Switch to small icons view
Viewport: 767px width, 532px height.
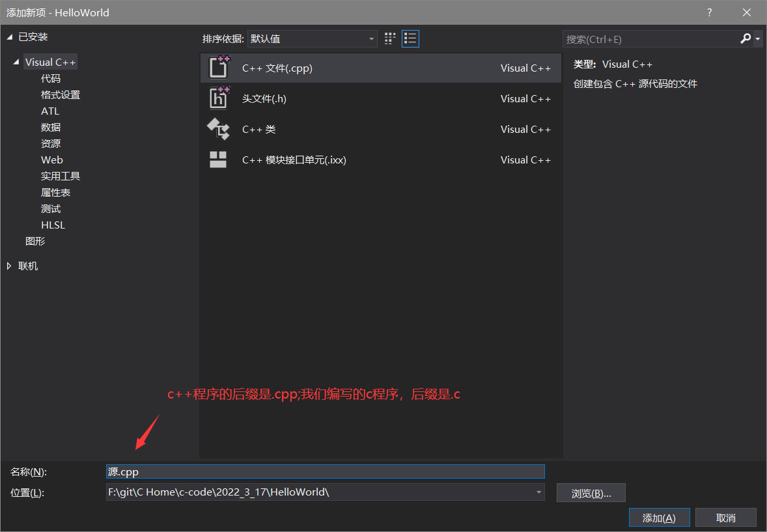(390, 38)
